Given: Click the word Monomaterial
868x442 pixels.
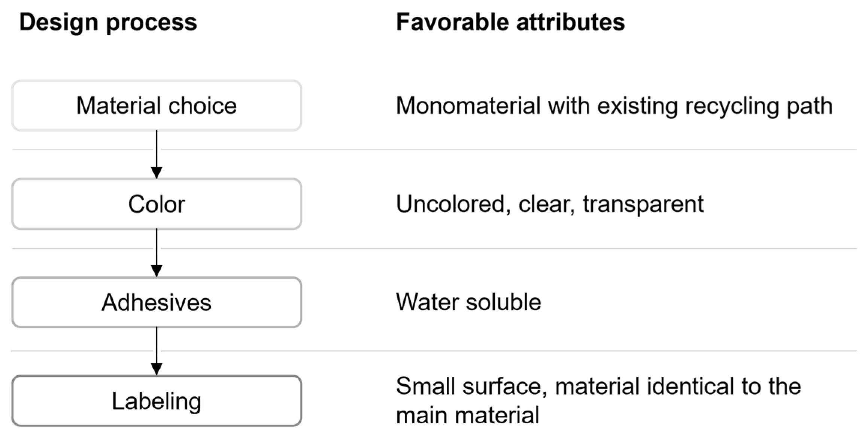Looking at the screenshot, I should tap(468, 106).
